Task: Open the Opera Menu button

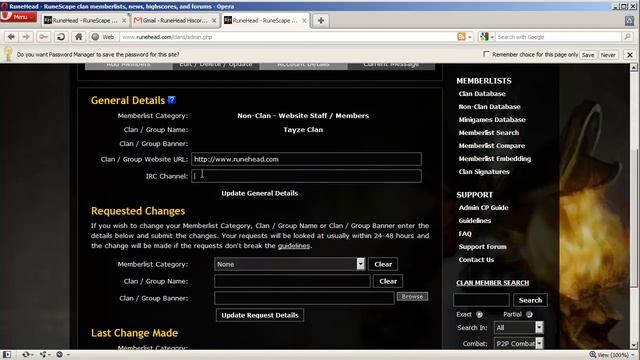Action: [x=19, y=17]
